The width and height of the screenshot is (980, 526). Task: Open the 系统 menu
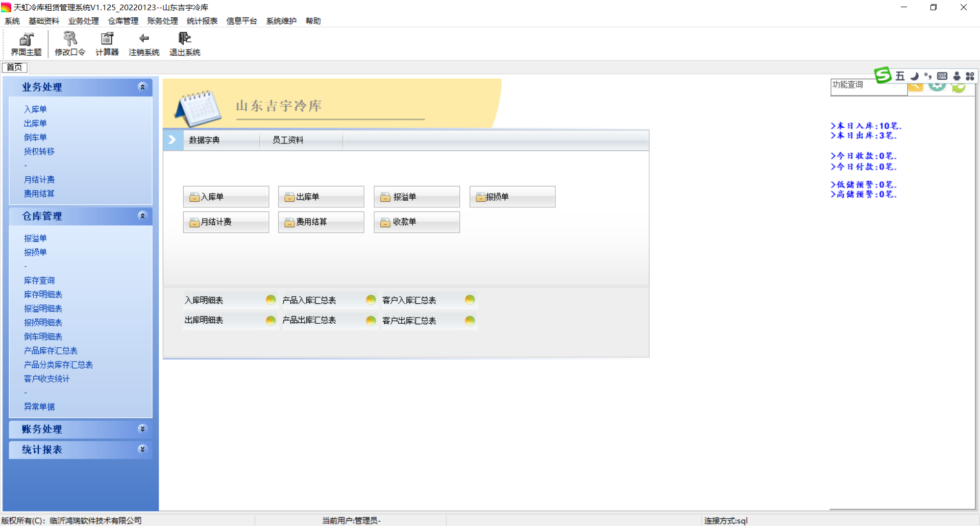tap(12, 21)
